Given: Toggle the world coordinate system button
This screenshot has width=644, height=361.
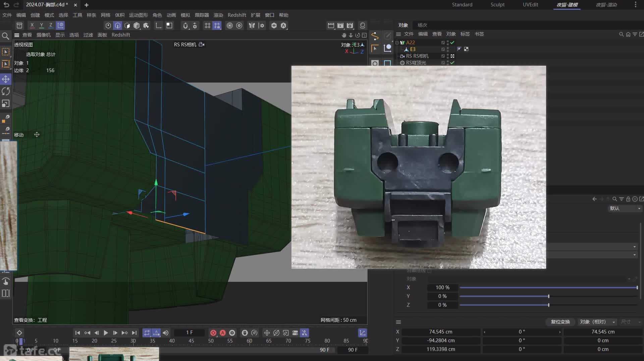Looking at the screenshot, I should pyautogui.click(x=60, y=25).
